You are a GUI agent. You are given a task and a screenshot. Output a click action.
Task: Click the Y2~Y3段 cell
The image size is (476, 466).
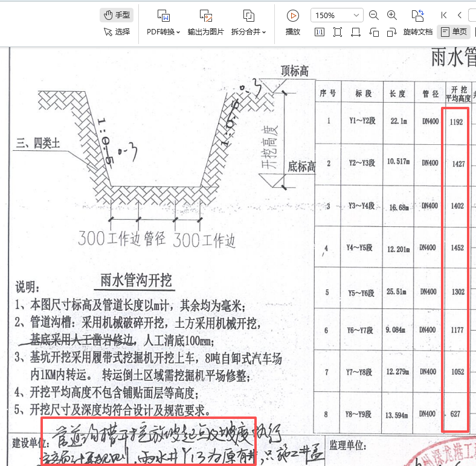[x=362, y=162]
